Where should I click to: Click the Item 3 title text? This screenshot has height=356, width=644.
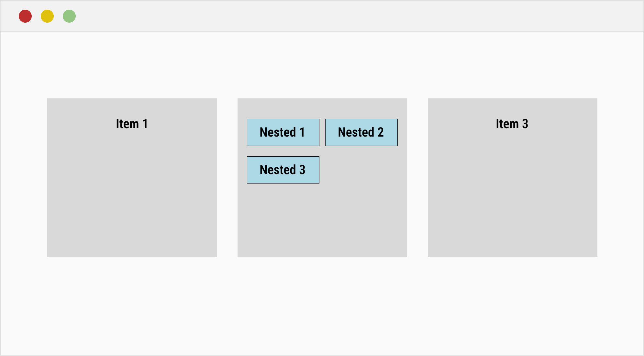512,124
